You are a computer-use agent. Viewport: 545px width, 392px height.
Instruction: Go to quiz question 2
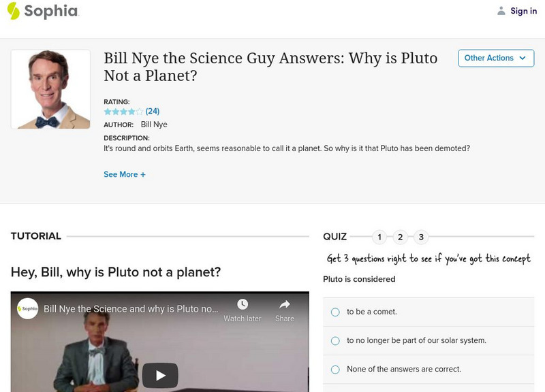[401, 238]
